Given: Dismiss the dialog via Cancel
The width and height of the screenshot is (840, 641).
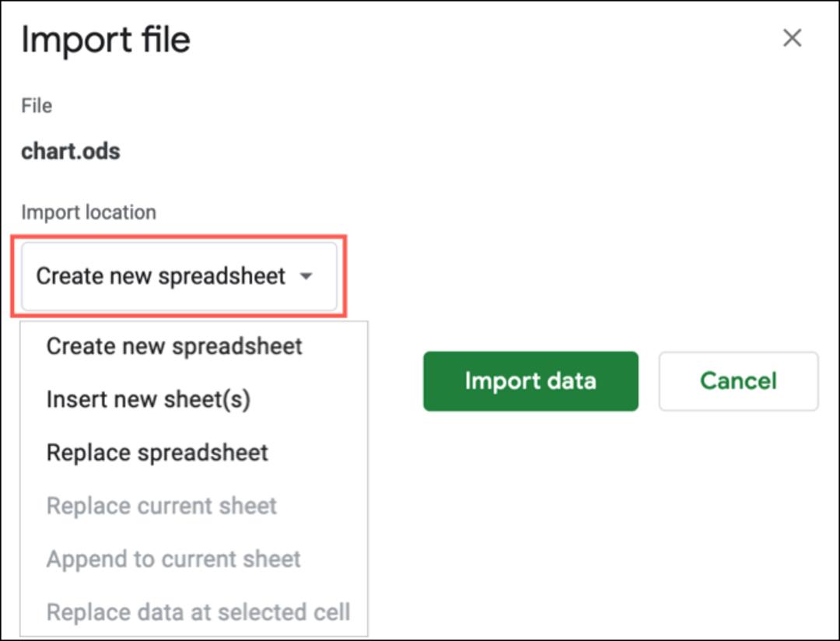Looking at the screenshot, I should coord(738,381).
